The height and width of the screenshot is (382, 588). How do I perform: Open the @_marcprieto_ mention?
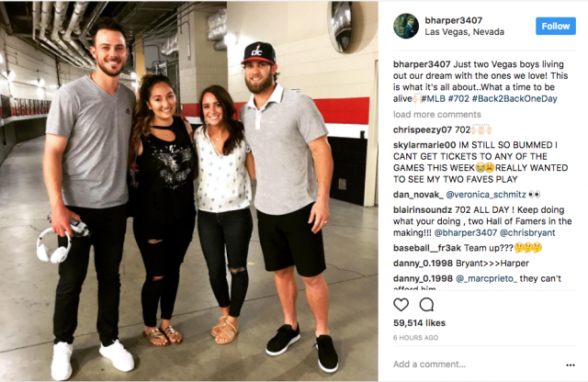pos(486,278)
